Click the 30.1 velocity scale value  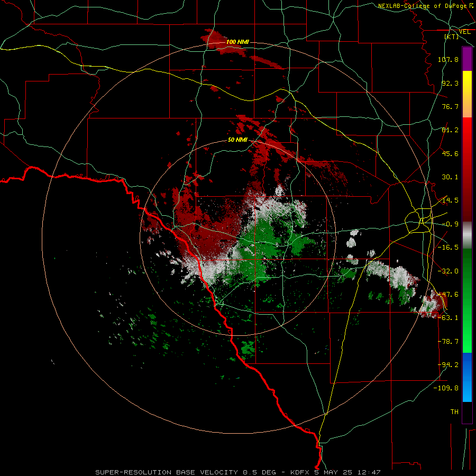tap(450, 177)
